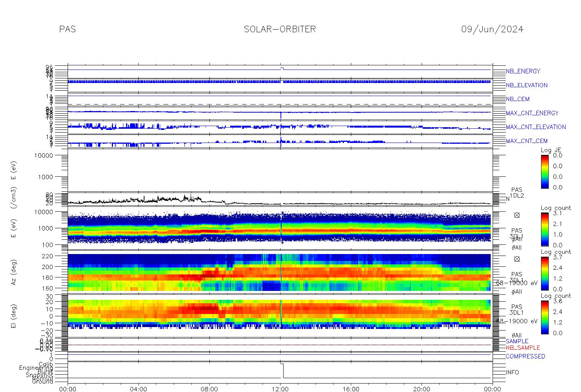Select the MAX_CNT_CEM panel label
Viewport: 581px width, 392px height.
(526, 141)
